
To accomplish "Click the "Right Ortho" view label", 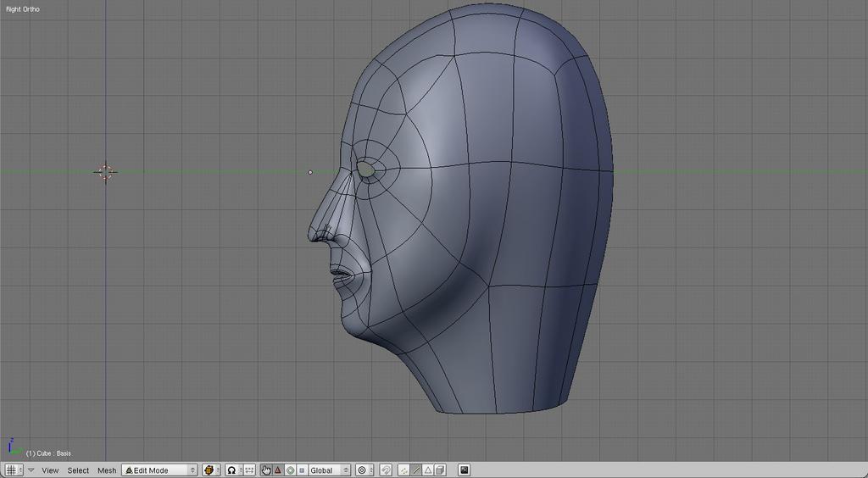I will [x=23, y=9].
